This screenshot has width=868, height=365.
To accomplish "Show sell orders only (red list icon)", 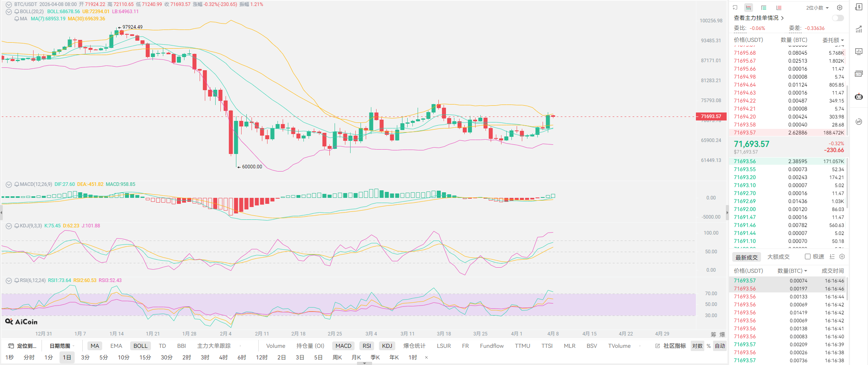I will tap(779, 8).
